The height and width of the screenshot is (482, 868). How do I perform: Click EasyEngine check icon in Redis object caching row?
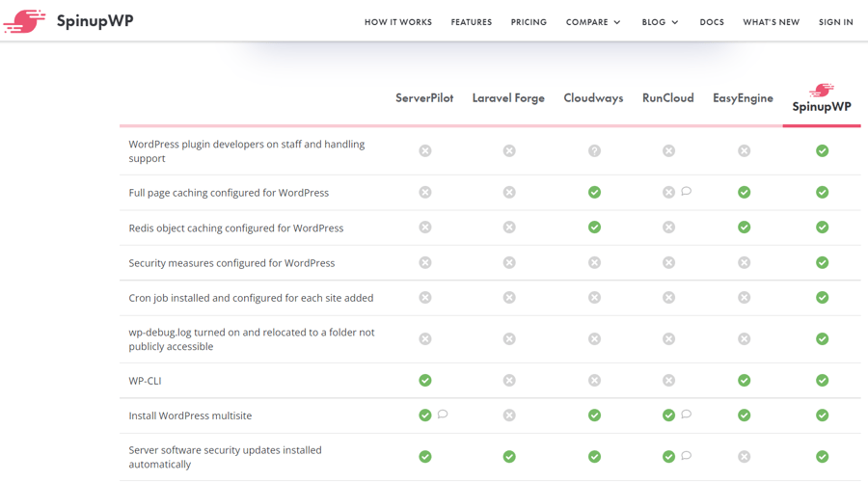pos(744,227)
